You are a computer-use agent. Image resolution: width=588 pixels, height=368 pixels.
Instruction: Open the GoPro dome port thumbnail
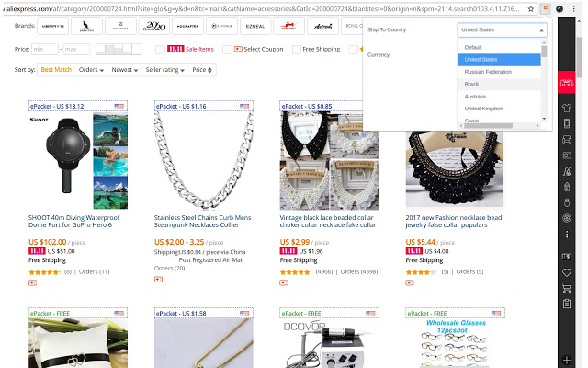[78, 161]
